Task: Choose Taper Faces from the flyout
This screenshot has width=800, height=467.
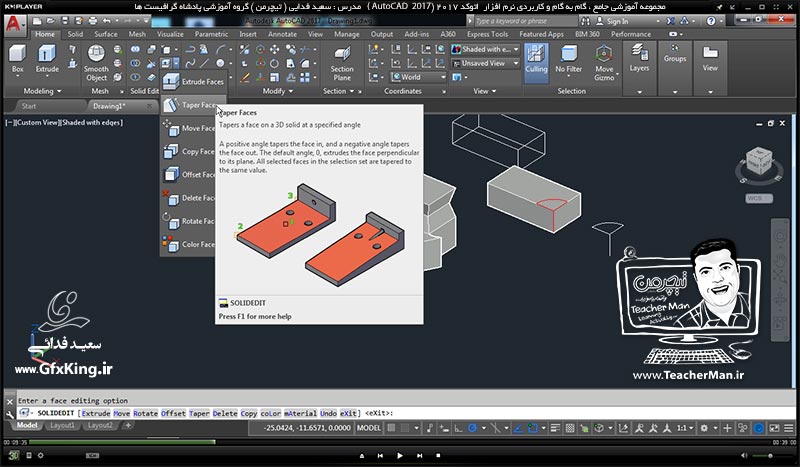Action: point(194,105)
